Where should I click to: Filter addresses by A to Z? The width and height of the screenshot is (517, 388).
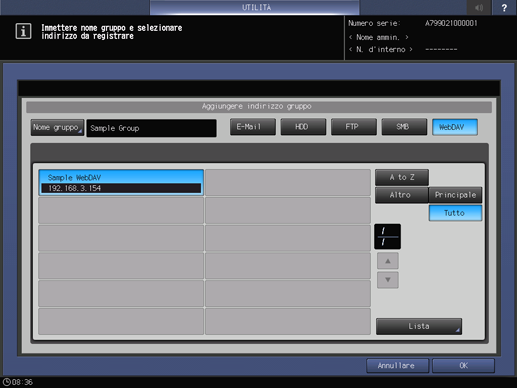(402, 178)
